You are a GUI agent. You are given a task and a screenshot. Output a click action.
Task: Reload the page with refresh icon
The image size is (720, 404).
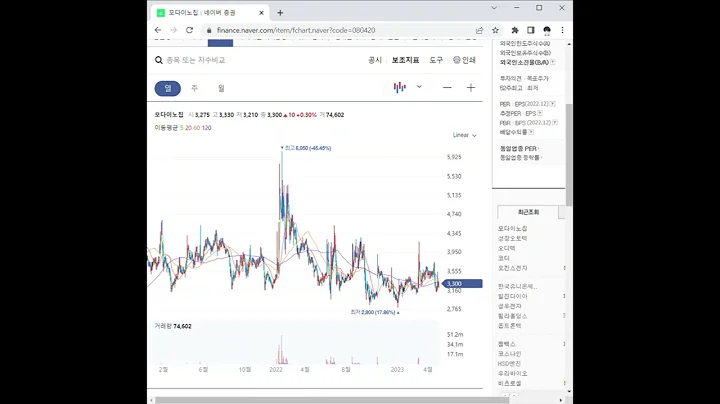(189, 30)
